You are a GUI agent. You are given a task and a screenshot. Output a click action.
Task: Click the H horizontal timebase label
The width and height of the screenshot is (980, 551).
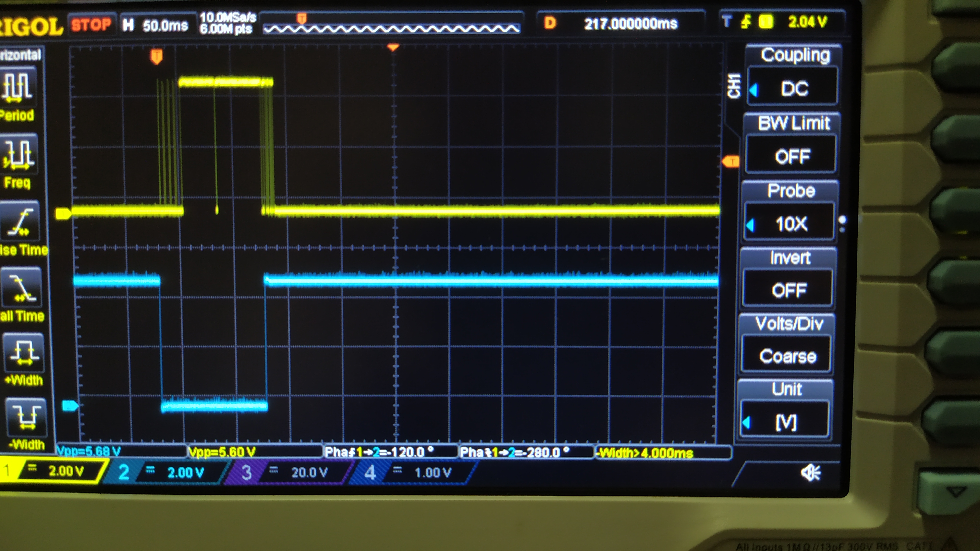128,25
